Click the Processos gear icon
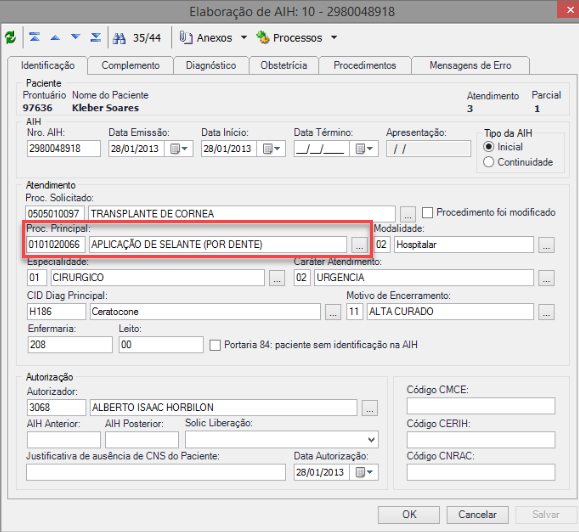The width and height of the screenshot is (579, 532). tap(263, 37)
